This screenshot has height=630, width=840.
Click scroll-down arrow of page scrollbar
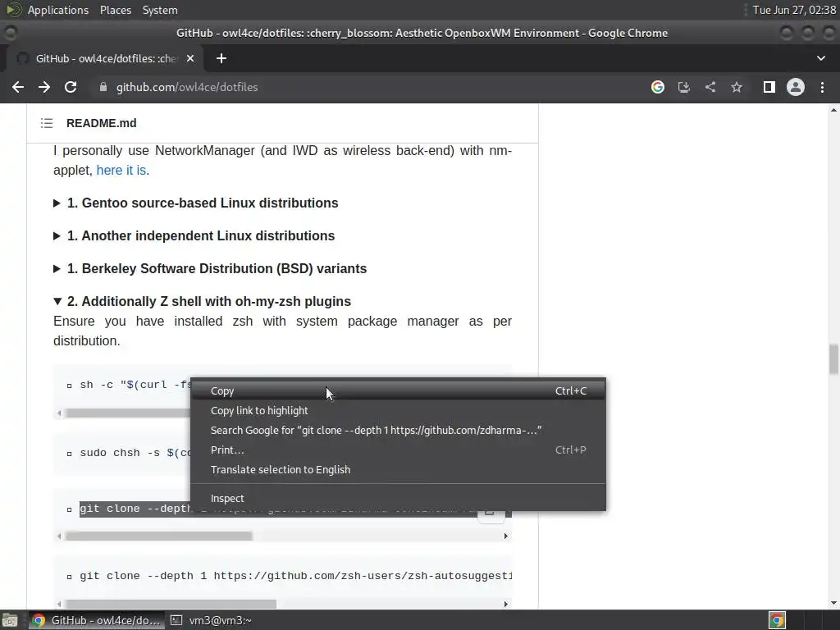point(833,603)
